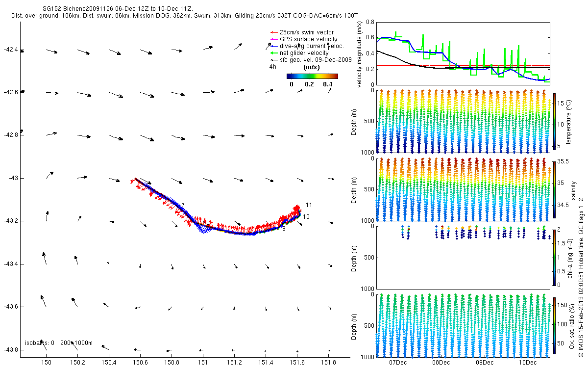Click the '151.8' longitude tick label
This screenshot has width=588, height=368.
point(328,363)
